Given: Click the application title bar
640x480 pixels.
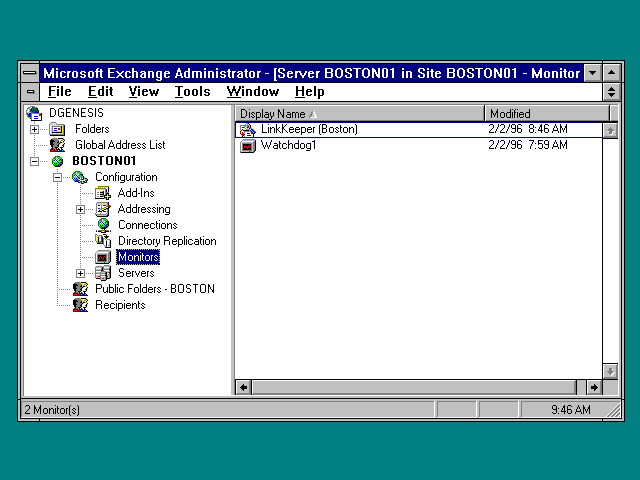Looking at the screenshot, I should 311,73.
